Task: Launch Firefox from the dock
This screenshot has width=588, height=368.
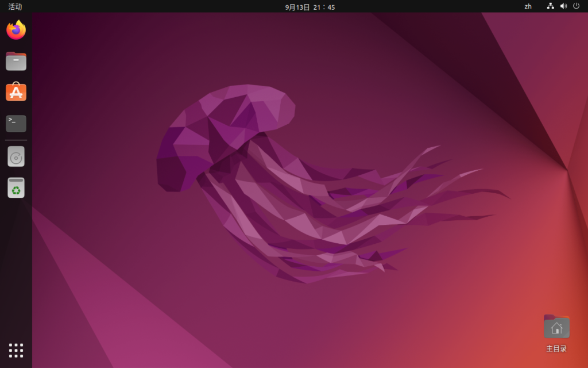Action: [x=16, y=30]
